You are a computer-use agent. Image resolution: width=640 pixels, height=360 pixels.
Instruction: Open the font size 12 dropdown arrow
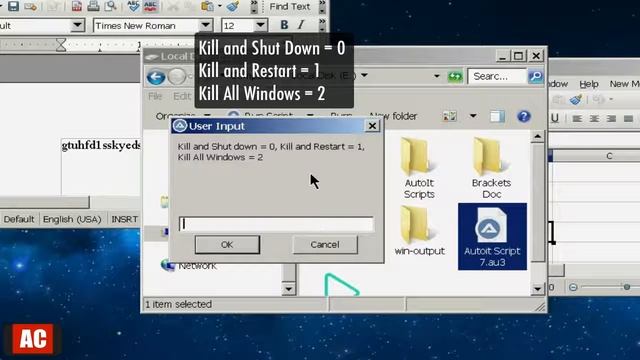point(260,25)
